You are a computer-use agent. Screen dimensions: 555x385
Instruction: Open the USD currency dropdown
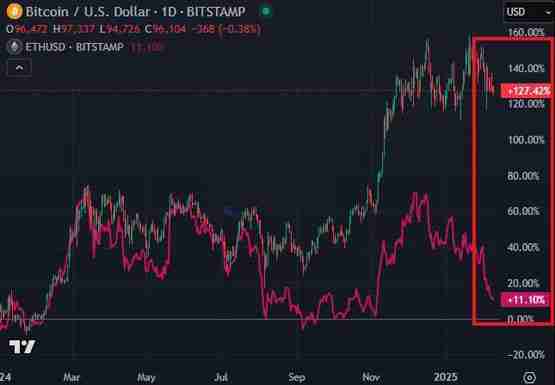coord(528,12)
